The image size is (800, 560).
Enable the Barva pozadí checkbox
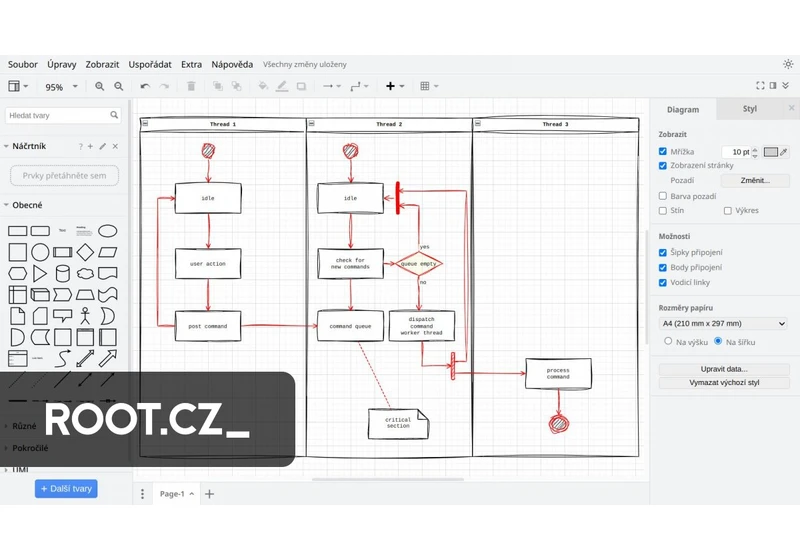[663, 196]
